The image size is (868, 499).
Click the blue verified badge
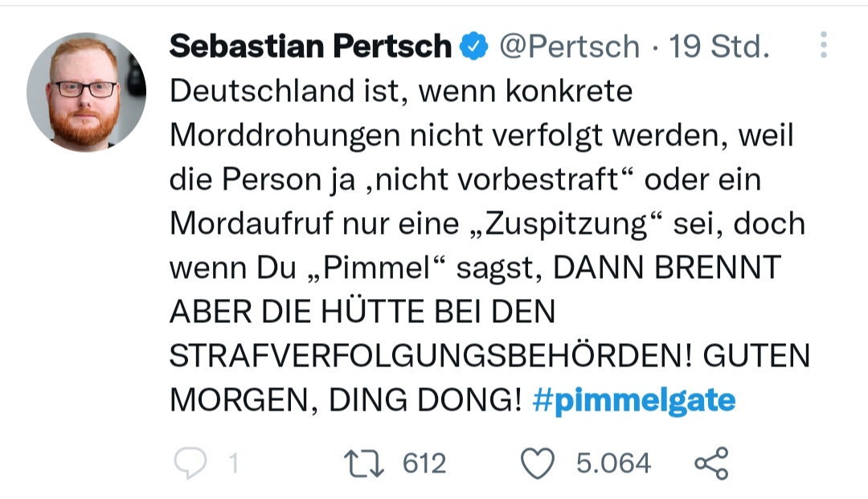pyautogui.click(x=474, y=47)
